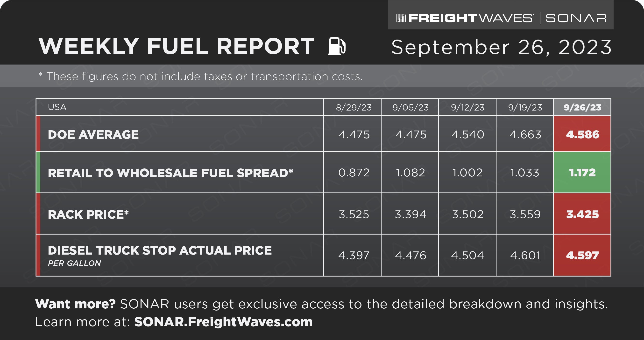Screen dimensions: 644x340
Task: Click the 9/05/23 rack price 3.394
Action: coord(410,214)
